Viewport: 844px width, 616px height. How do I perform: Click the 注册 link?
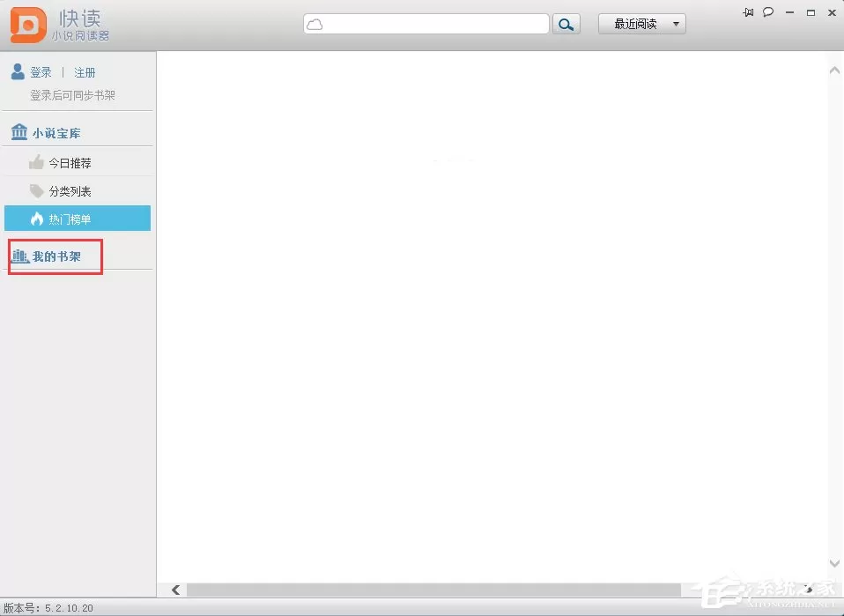point(85,72)
